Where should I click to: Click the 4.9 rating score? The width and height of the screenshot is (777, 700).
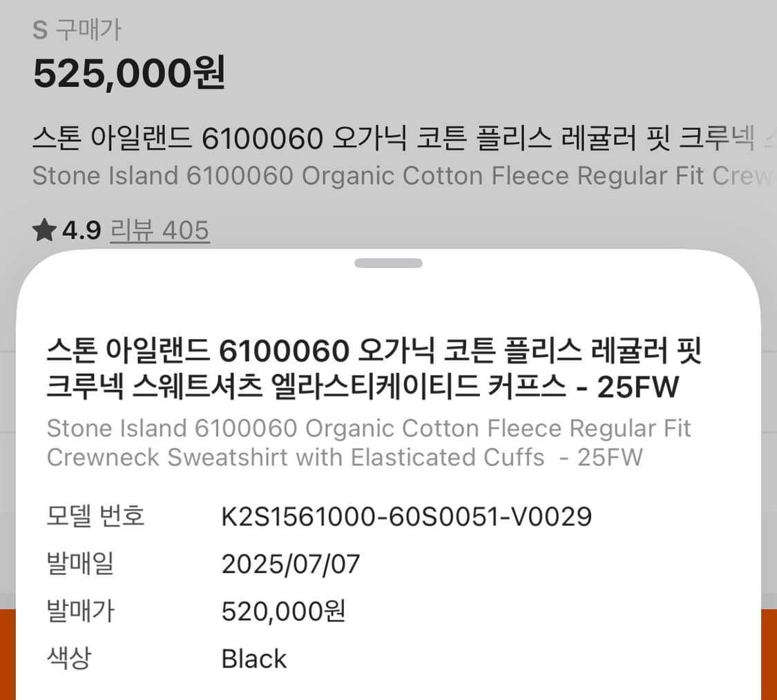[x=82, y=230]
